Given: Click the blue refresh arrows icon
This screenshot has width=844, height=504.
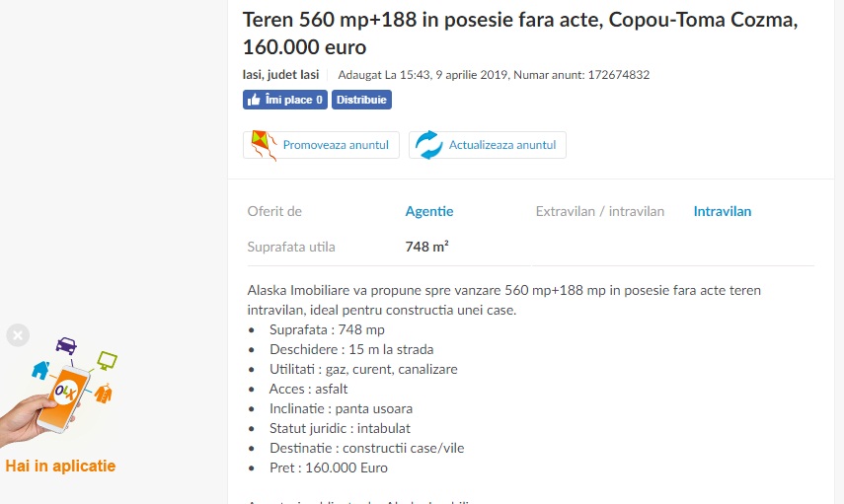Looking at the screenshot, I should (428, 145).
